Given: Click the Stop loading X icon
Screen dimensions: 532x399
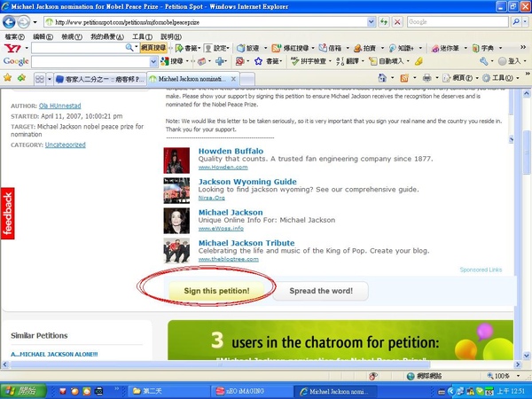Looking at the screenshot, I should (x=397, y=22).
